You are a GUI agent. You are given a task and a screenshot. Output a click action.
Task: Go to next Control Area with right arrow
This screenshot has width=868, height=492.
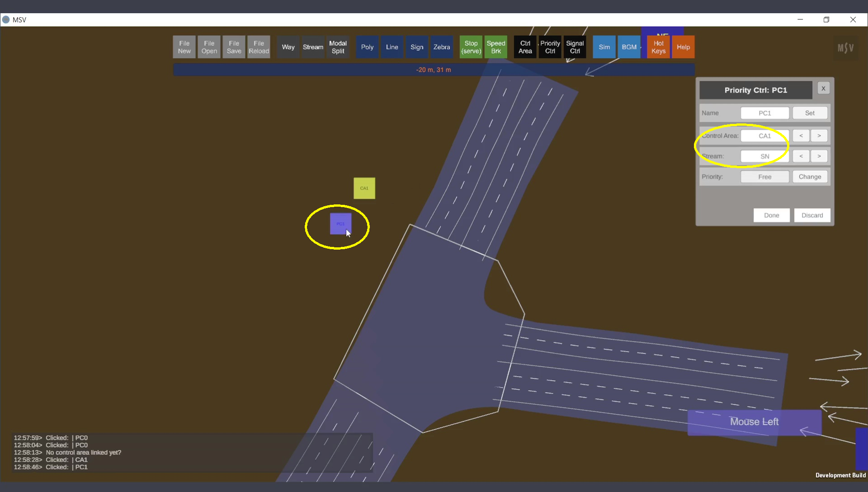819,136
